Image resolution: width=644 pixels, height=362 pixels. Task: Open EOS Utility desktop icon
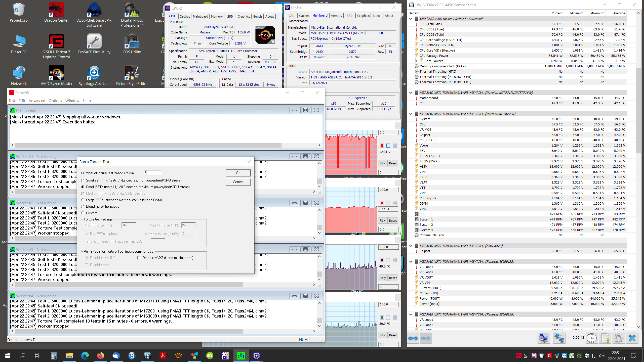click(x=132, y=44)
